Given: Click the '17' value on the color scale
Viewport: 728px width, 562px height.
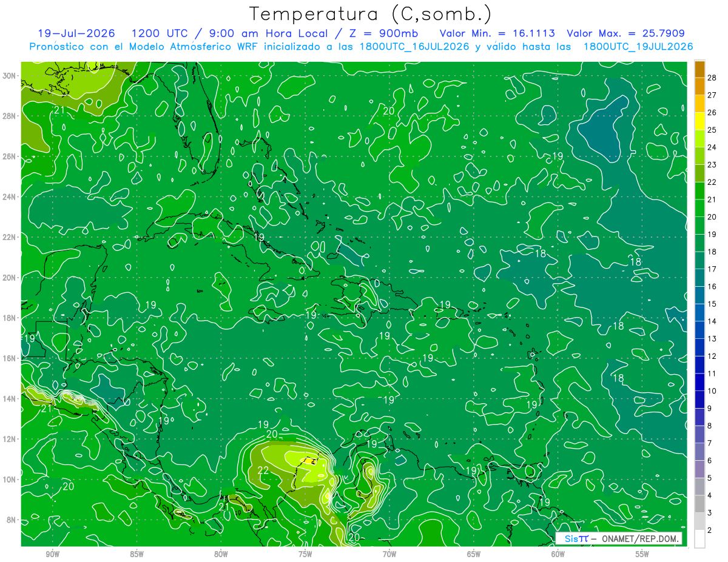Looking at the screenshot, I should pos(712,269).
